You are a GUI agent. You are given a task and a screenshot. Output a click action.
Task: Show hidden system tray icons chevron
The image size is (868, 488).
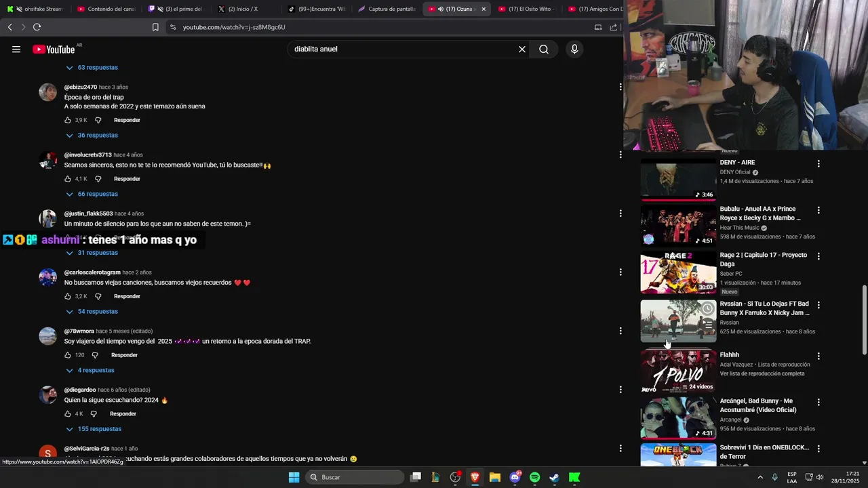coord(759,477)
